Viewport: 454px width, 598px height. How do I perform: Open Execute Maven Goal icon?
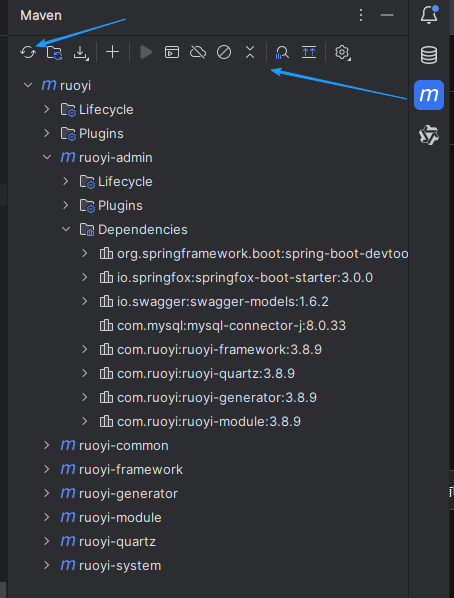click(172, 52)
